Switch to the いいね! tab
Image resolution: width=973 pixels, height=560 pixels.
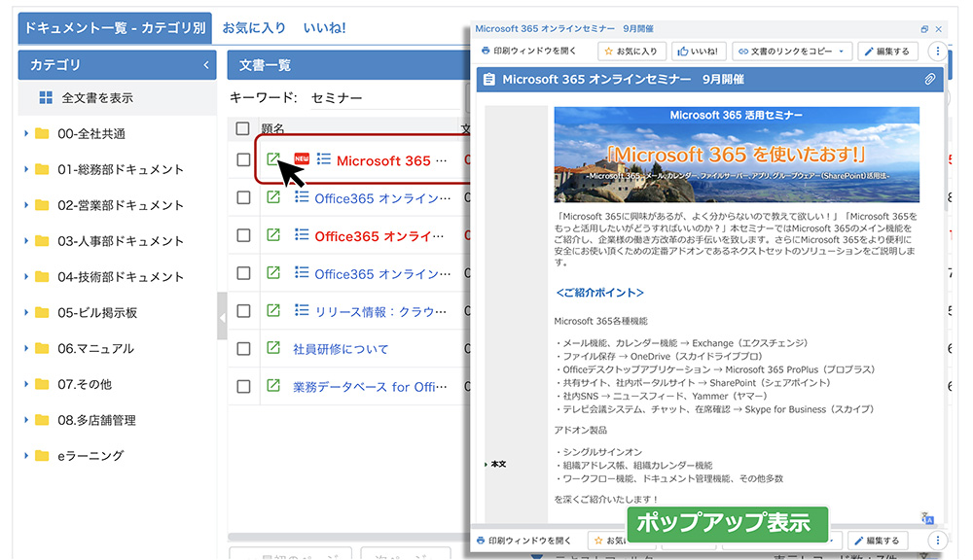coord(325,28)
